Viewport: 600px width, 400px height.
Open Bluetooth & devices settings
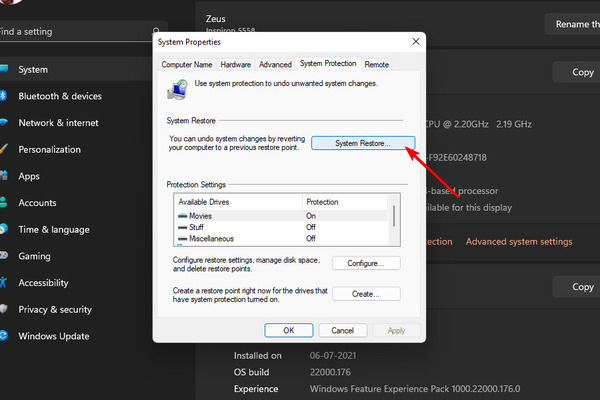point(60,96)
